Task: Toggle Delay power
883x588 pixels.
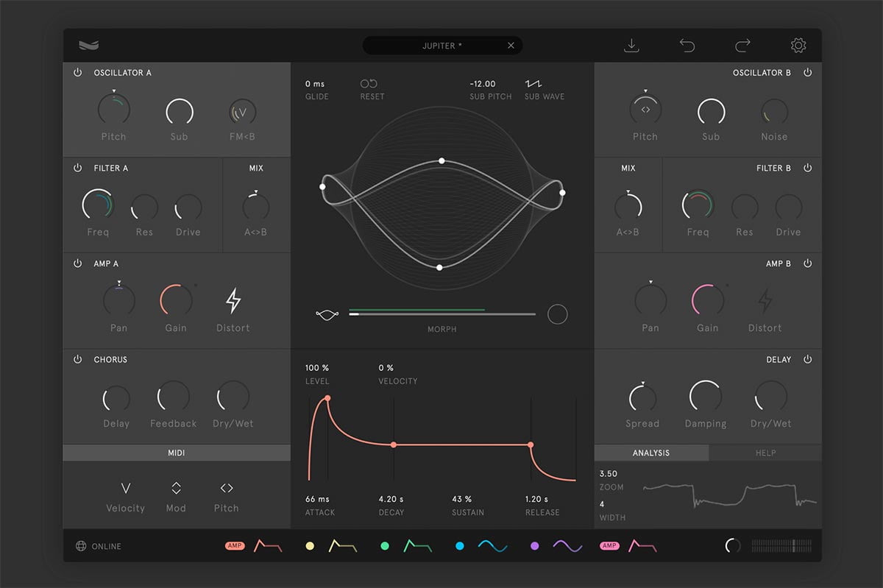Action: point(807,359)
